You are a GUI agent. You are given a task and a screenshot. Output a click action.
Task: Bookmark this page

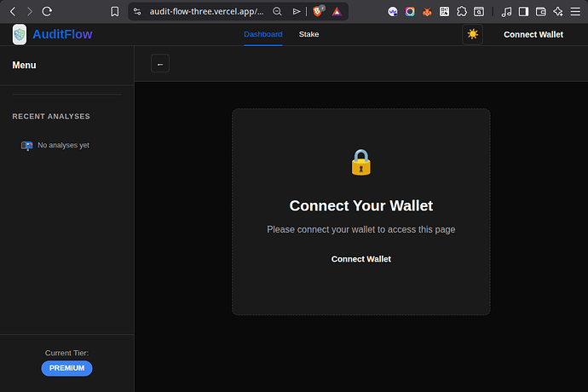tap(115, 12)
